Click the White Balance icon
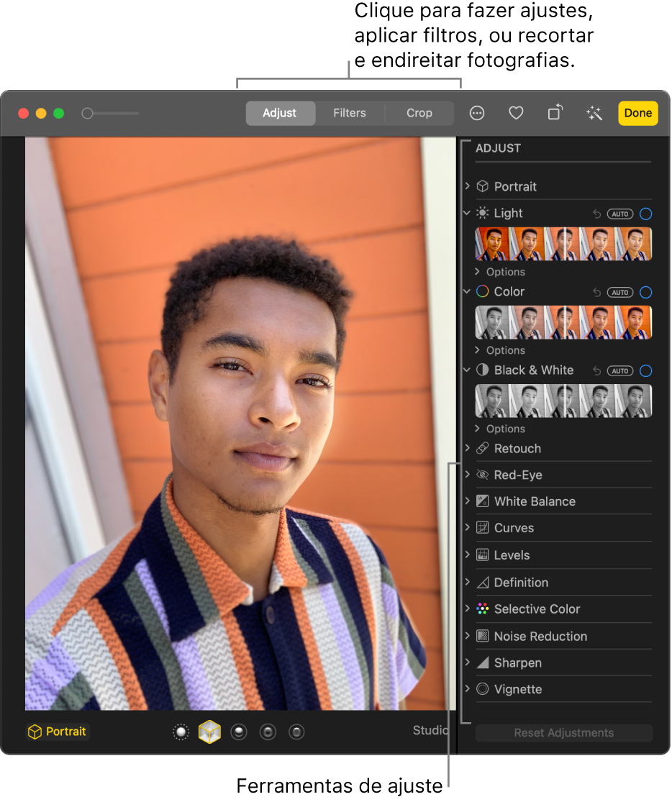Image resolution: width=672 pixels, height=802 pixels. pos(482,501)
